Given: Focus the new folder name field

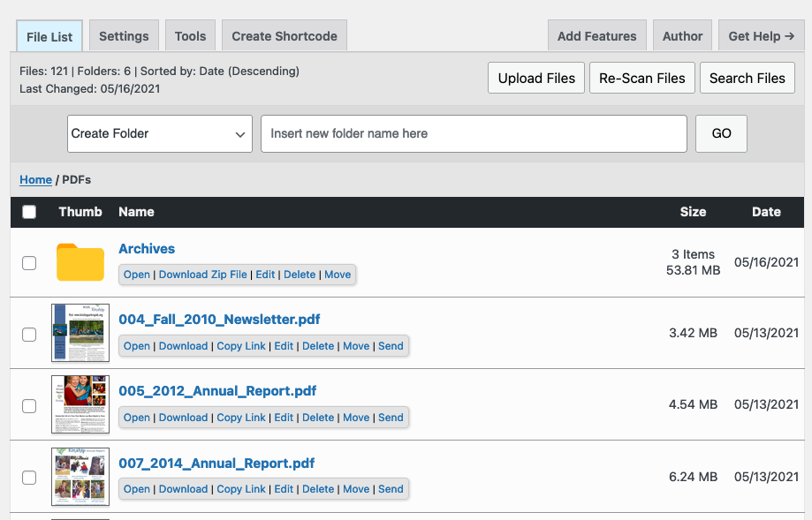Looking at the screenshot, I should point(474,133).
